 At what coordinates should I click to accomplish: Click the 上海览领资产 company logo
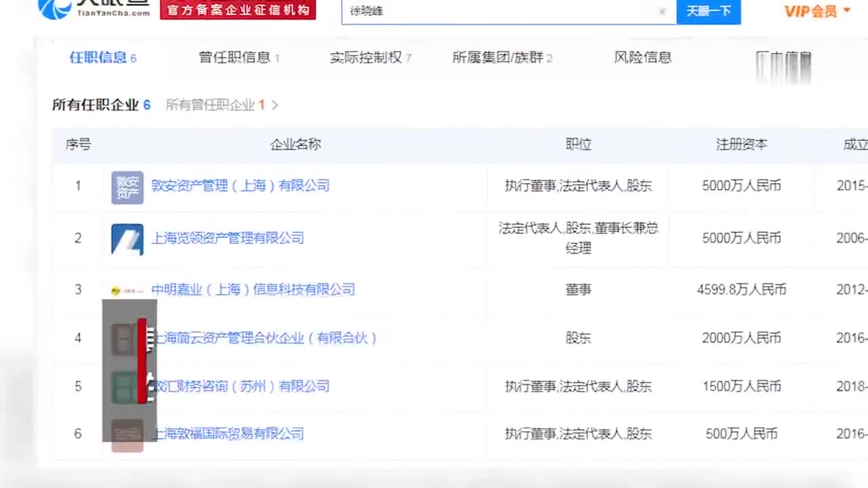tap(127, 239)
